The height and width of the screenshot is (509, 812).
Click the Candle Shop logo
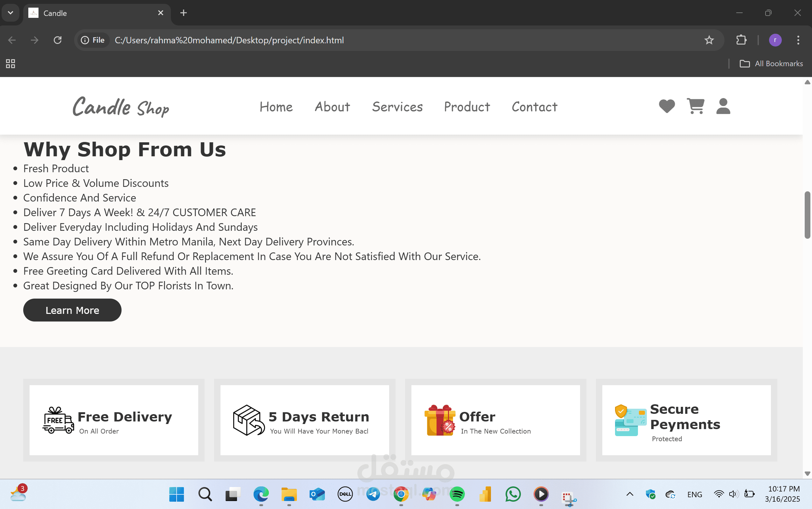tap(121, 107)
